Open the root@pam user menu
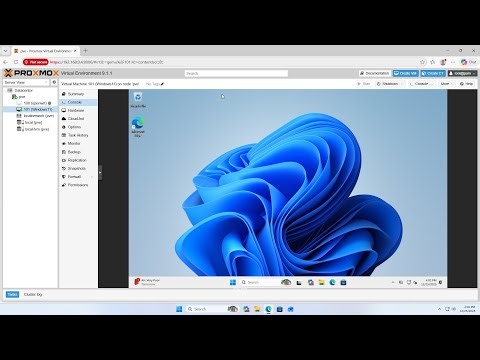The image size is (480, 360). point(462,73)
